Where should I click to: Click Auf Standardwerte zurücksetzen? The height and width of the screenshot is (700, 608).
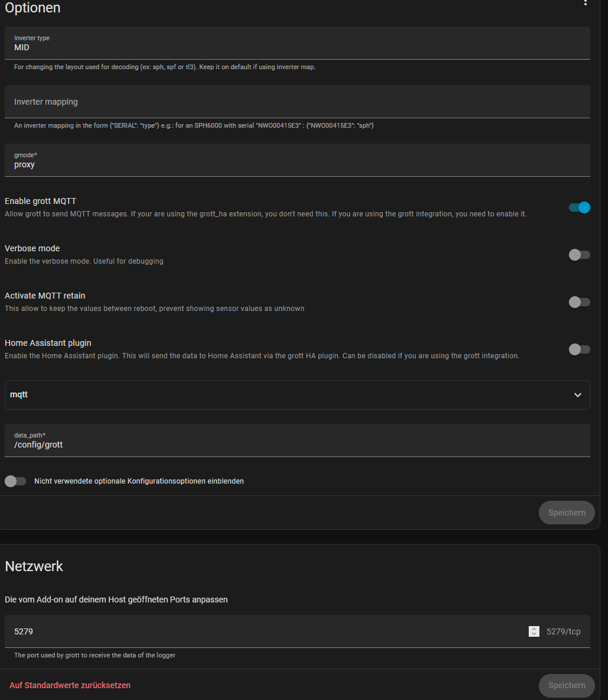pyautogui.click(x=70, y=685)
